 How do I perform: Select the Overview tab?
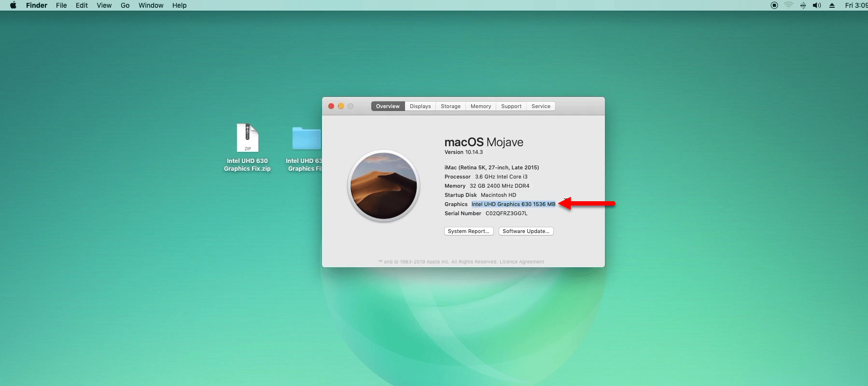pos(388,106)
